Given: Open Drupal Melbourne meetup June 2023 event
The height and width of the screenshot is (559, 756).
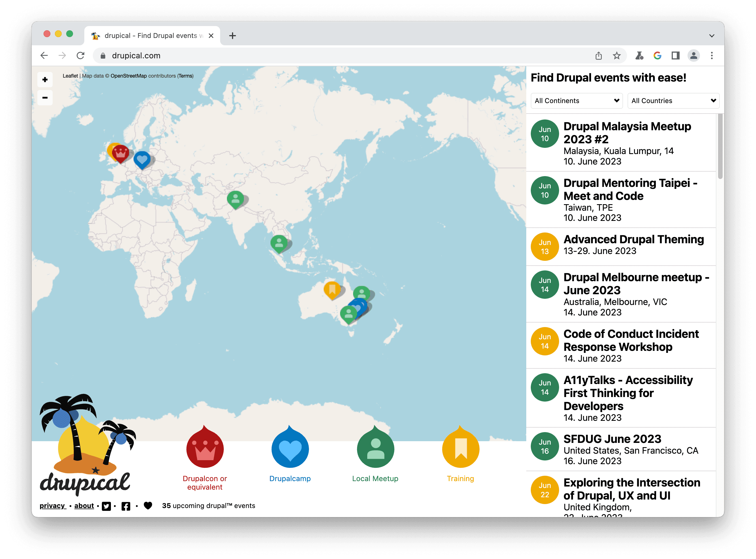Looking at the screenshot, I should click(x=621, y=294).
